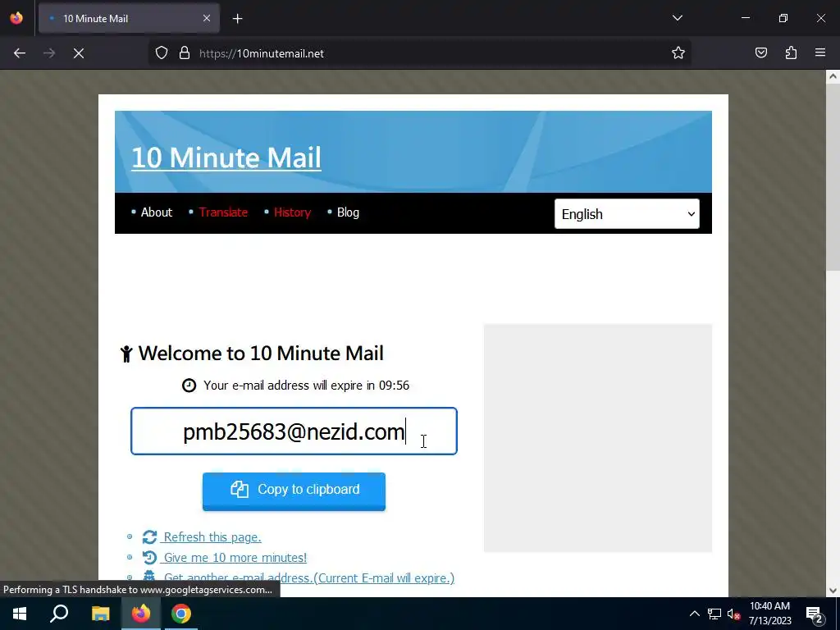Open the List all tabs chevron
The height and width of the screenshot is (630, 840).
coord(677,18)
